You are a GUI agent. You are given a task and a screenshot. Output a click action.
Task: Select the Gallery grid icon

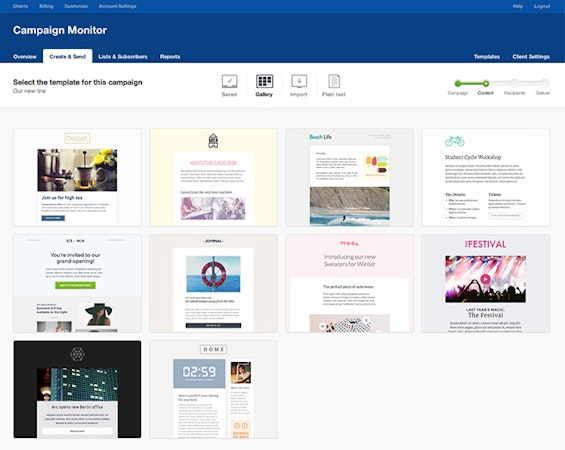pos(264,81)
